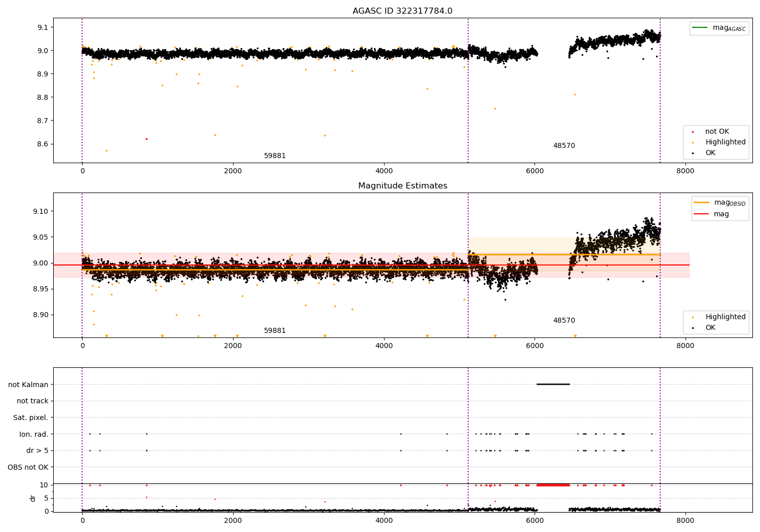Click the 'OBS not OK' row label
The image size is (760, 532).
tap(28, 467)
